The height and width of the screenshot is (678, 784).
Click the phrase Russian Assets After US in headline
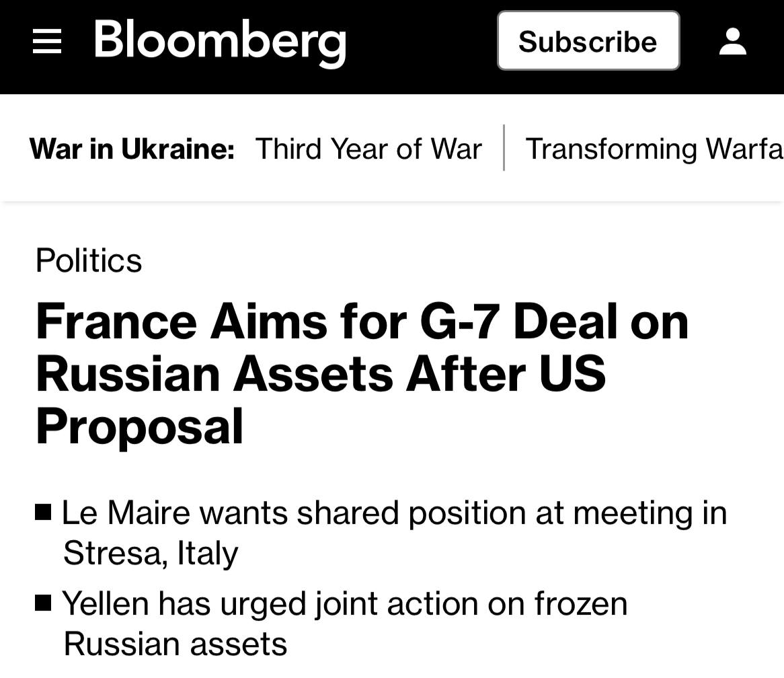321,374
